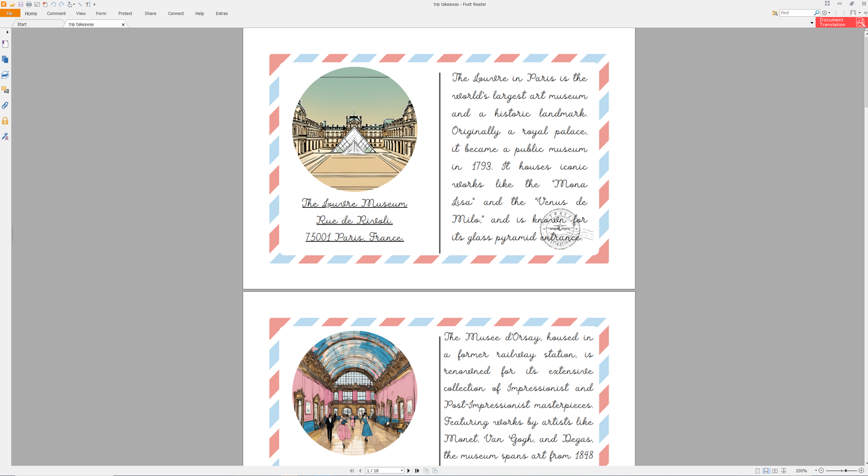
Task: Close the trip takeaway tab
Action: [123, 25]
